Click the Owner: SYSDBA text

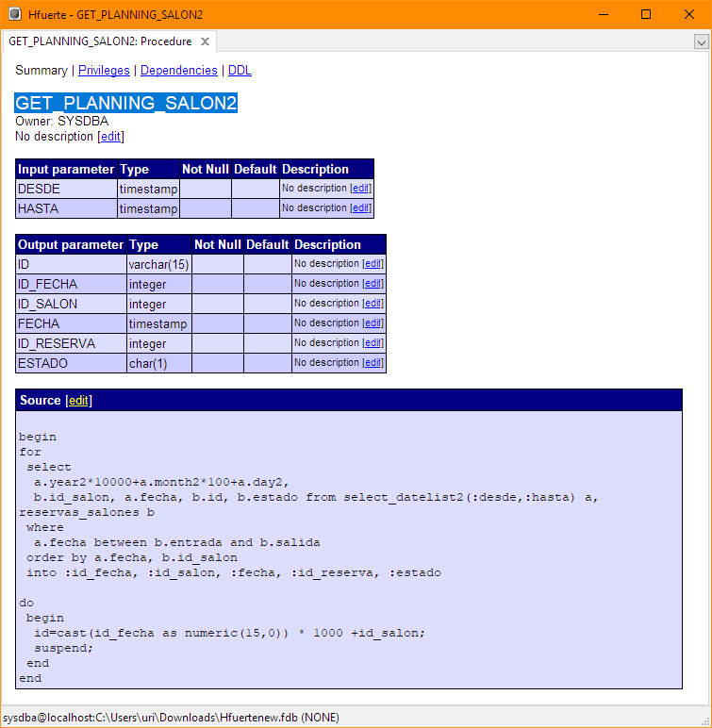click(x=62, y=122)
